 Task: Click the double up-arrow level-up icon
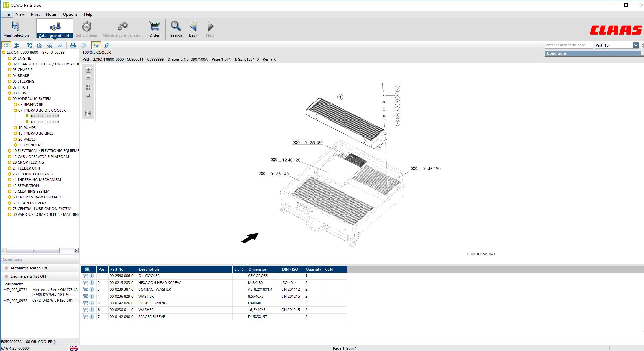[40, 45]
